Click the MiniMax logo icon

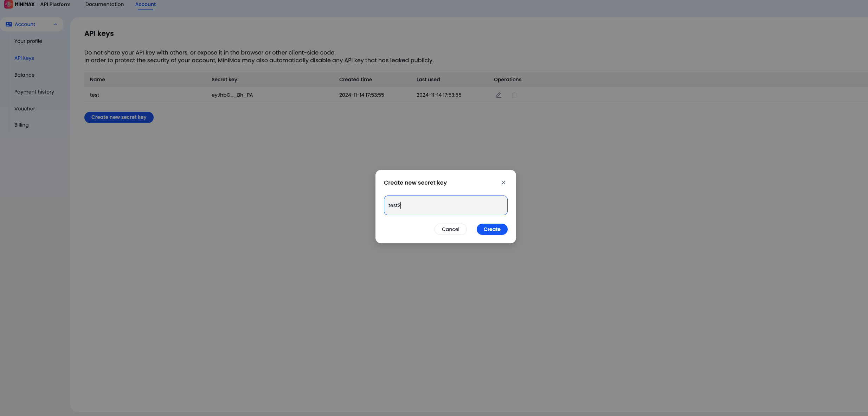pyautogui.click(x=8, y=4)
